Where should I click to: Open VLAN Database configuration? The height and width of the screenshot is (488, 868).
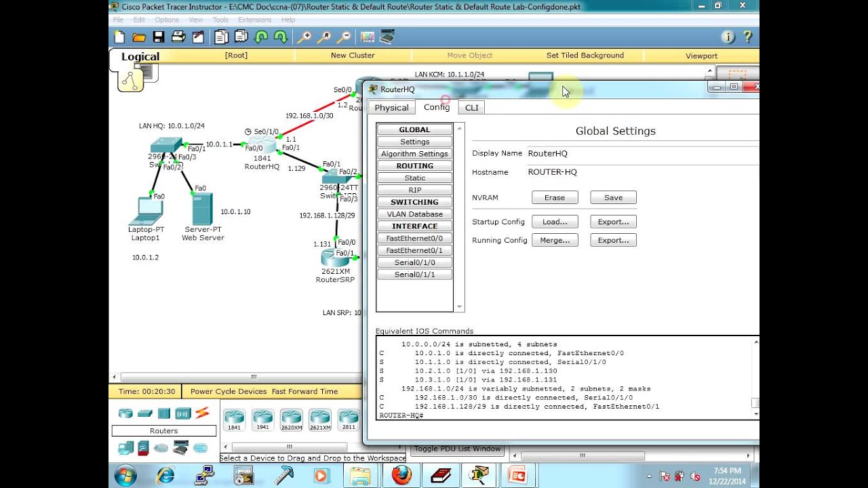click(415, 214)
